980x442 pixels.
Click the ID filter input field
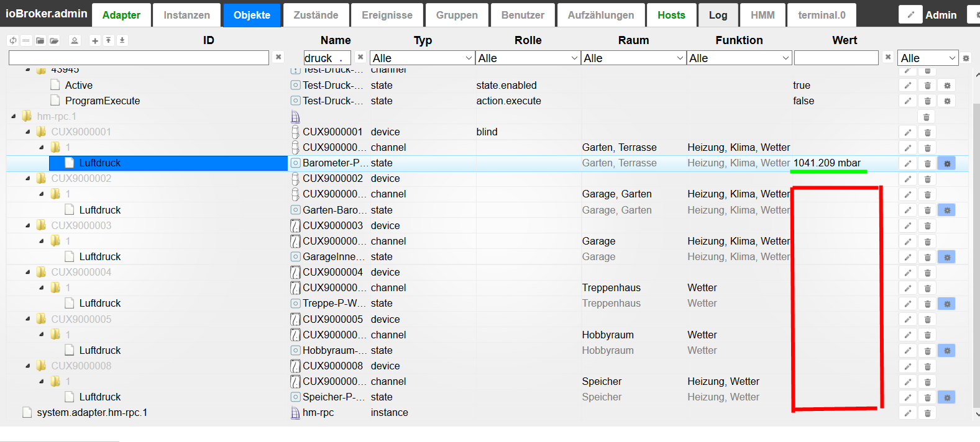pyautogui.click(x=139, y=58)
